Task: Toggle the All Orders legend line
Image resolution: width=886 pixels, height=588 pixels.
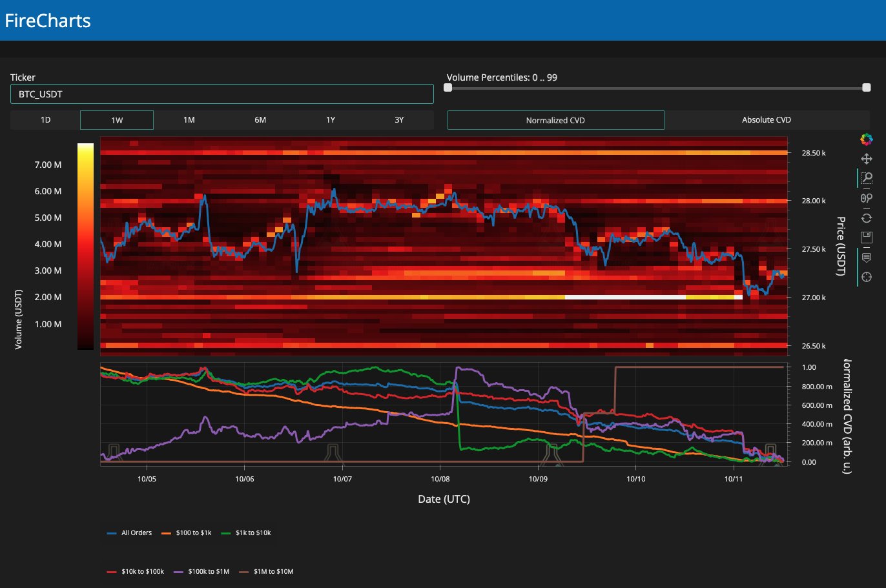Action: pos(130,533)
